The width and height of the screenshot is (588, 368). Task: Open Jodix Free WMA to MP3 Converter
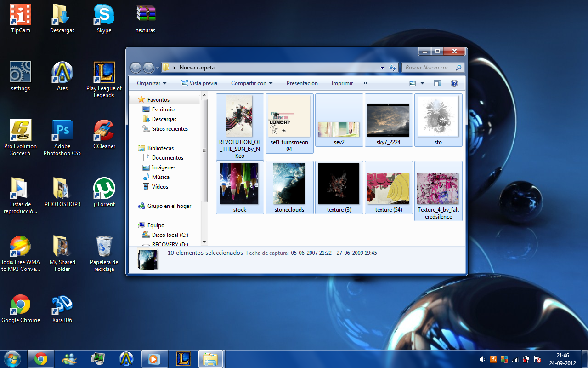pos(21,253)
